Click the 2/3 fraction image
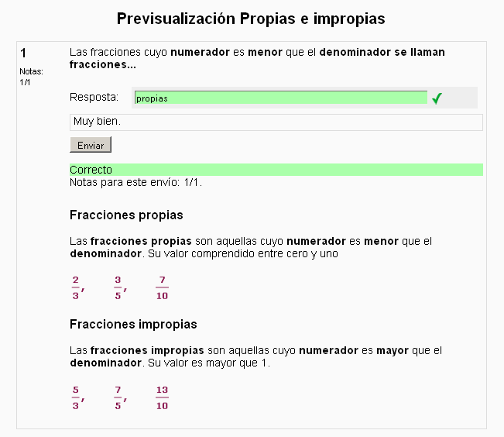Image resolution: width=504 pixels, height=437 pixels. point(76,287)
